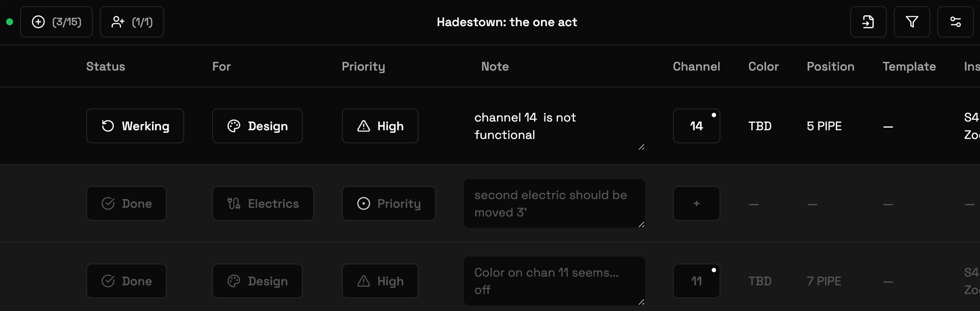Add a channel to second electric note
The height and width of the screenshot is (311, 980).
696,203
